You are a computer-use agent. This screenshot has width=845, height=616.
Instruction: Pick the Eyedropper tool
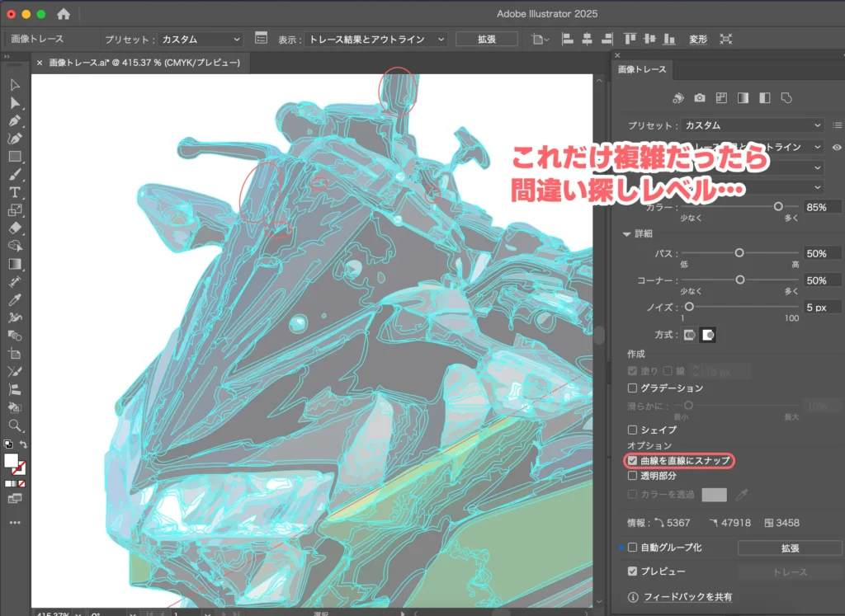[x=15, y=299]
